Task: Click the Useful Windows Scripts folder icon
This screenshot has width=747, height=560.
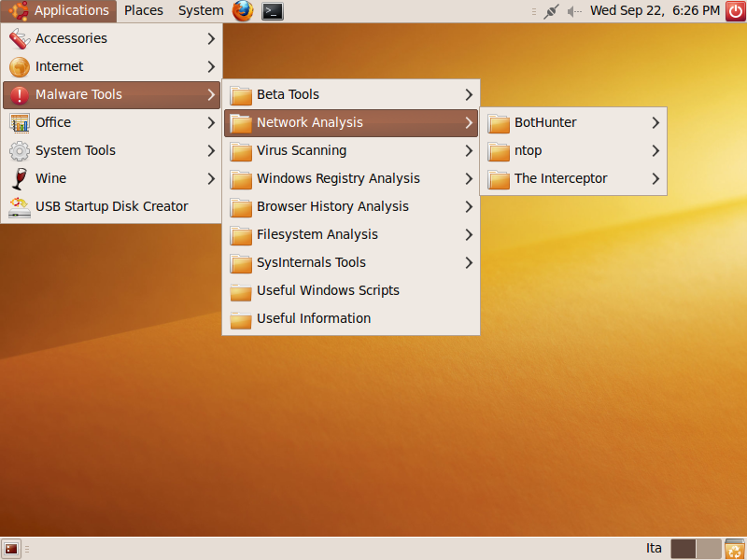Action: coord(241,292)
